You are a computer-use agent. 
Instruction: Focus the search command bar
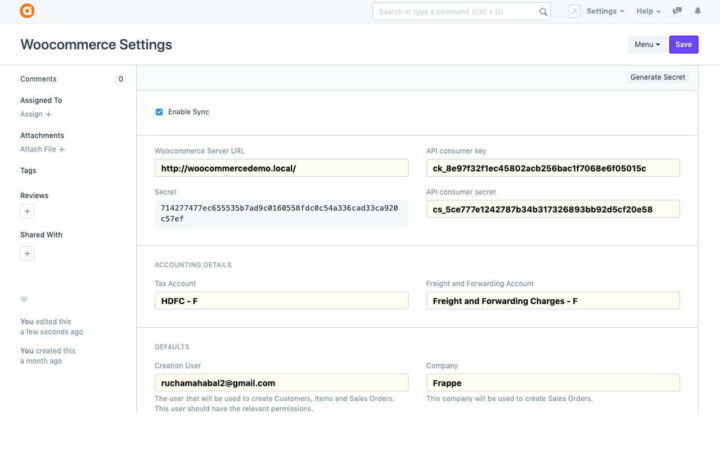point(461,11)
